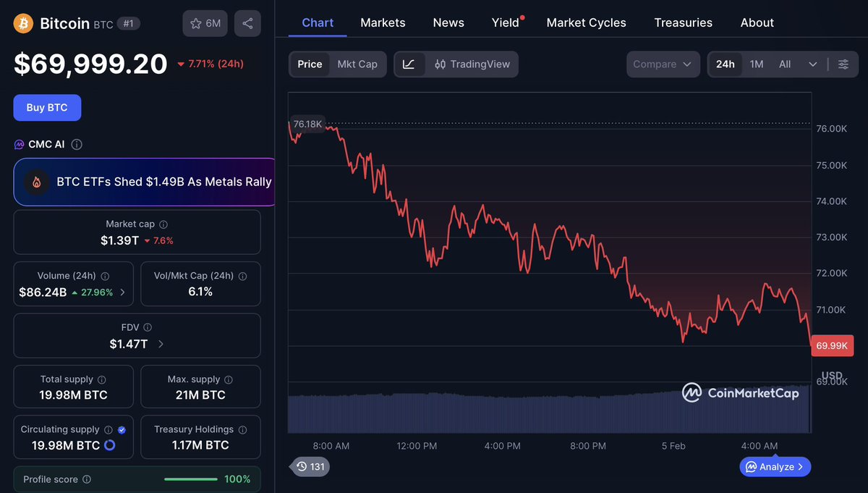
Task: Switch to the Markets tab
Action: click(383, 22)
